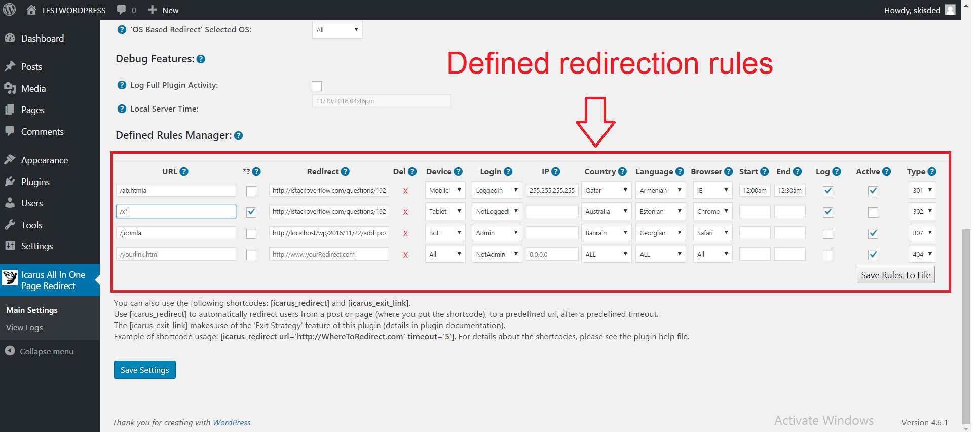The height and width of the screenshot is (432, 980).
Task: Click the IP field showing 255.255.255.255
Action: (x=552, y=190)
